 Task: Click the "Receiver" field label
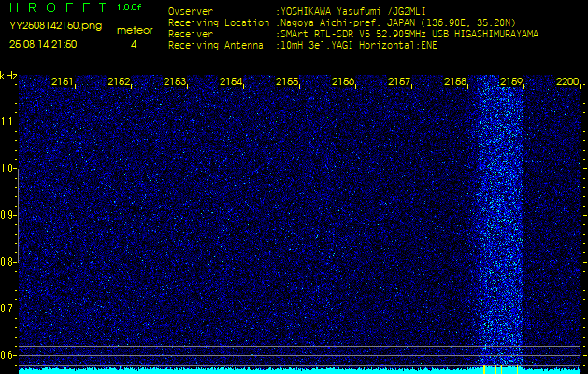click(x=191, y=35)
